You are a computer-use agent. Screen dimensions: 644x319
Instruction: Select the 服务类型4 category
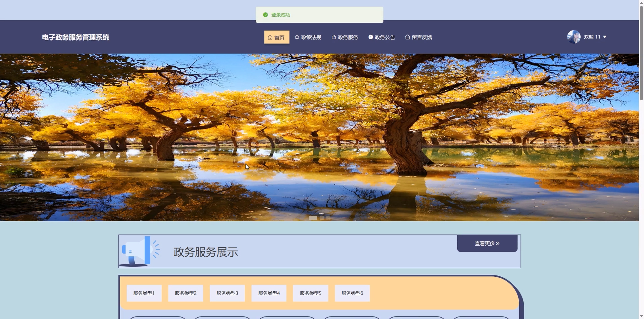269,293
